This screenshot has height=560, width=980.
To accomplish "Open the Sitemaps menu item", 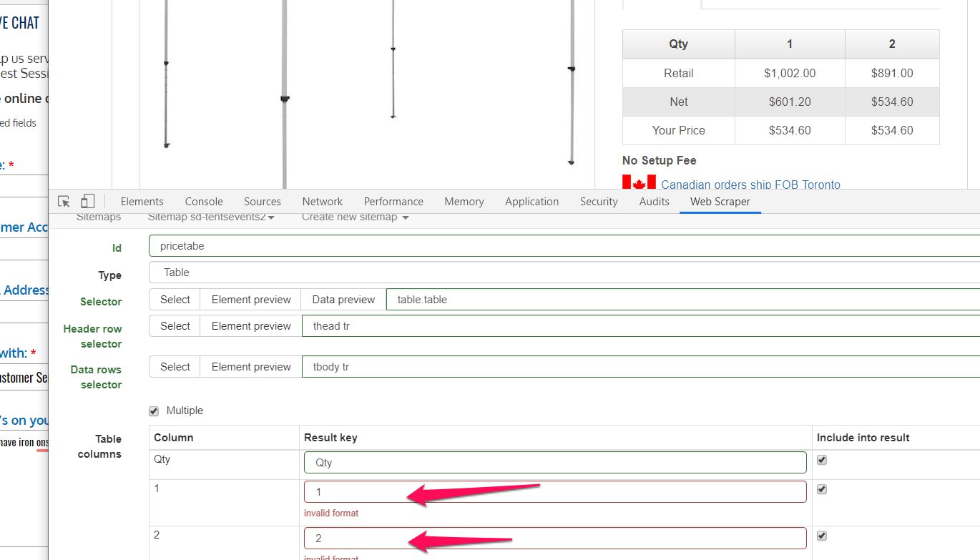I will (99, 217).
